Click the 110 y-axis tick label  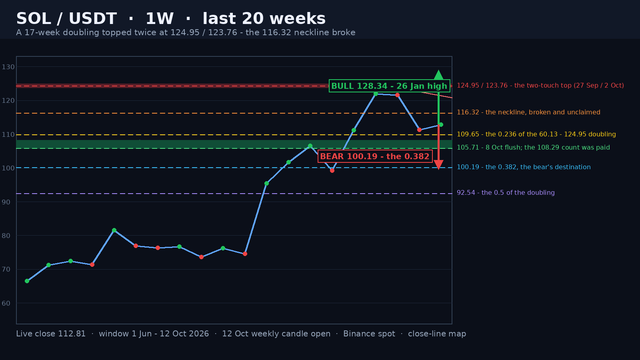click(8, 134)
